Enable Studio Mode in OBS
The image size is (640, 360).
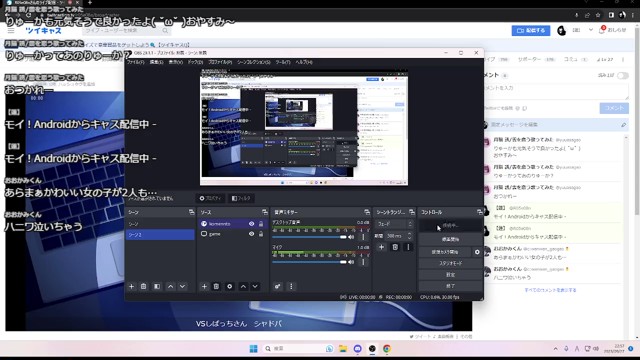click(x=450, y=263)
